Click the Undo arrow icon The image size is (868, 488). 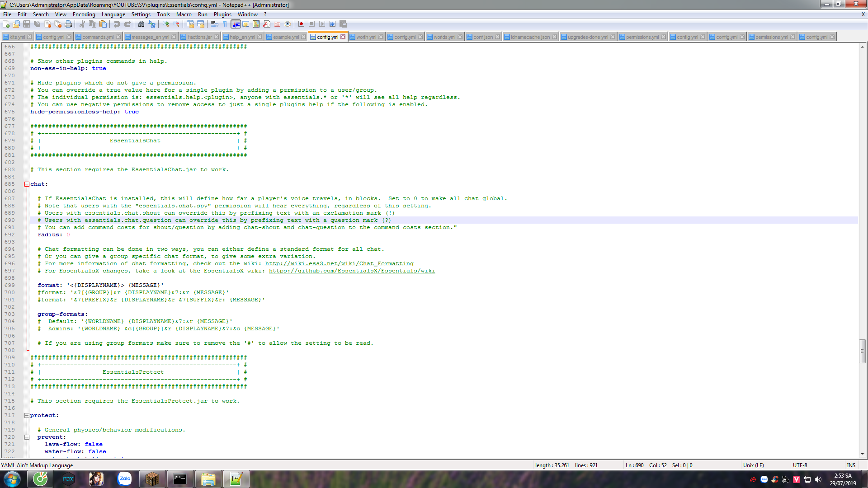click(x=117, y=24)
